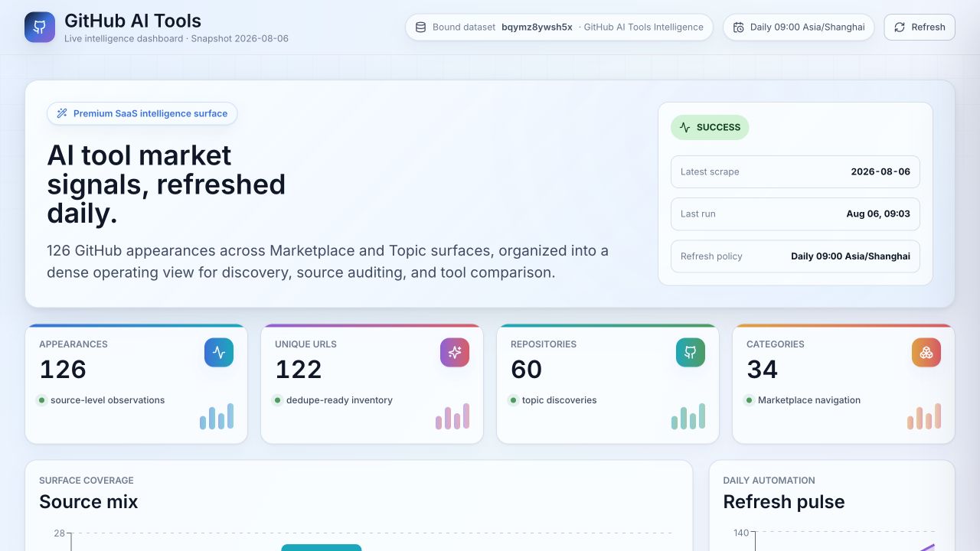Select the Latest scrape 2026-08-06 row
The width and height of the screenshot is (980, 551).
[x=795, y=172]
